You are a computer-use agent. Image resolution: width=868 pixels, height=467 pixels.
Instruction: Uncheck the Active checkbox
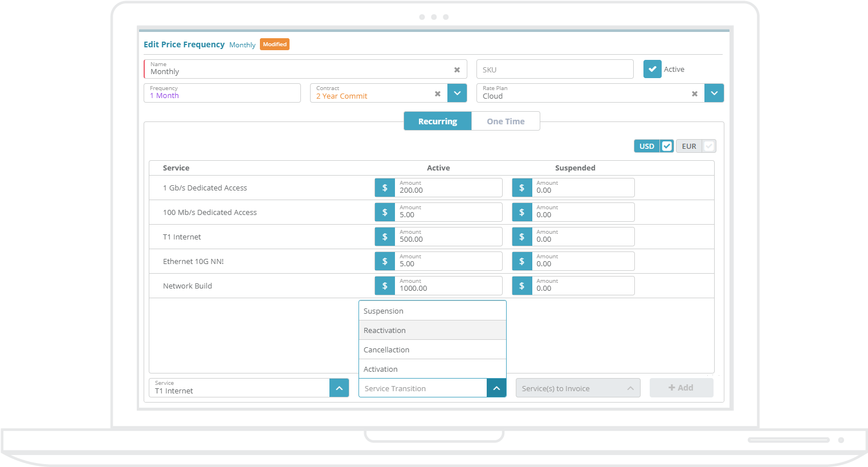[652, 68]
